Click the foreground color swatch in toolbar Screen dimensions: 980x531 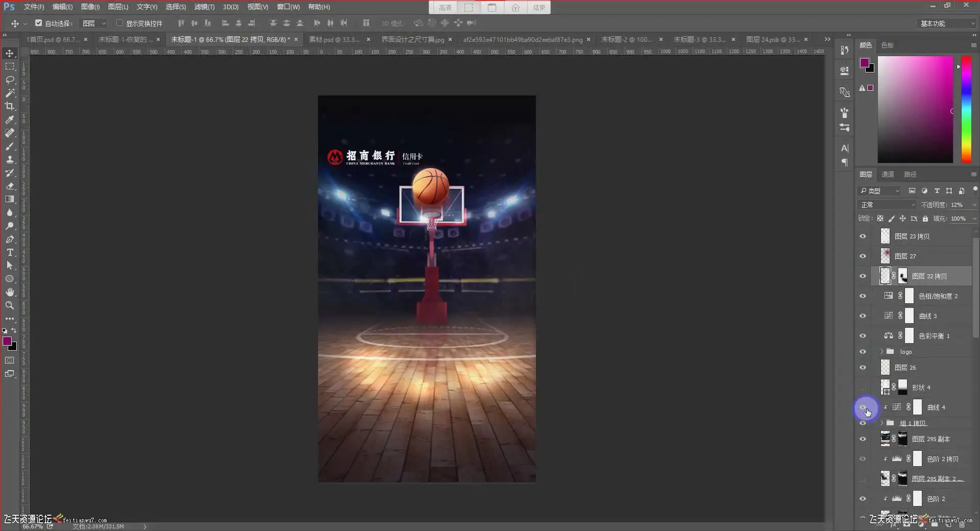pyautogui.click(x=7, y=342)
